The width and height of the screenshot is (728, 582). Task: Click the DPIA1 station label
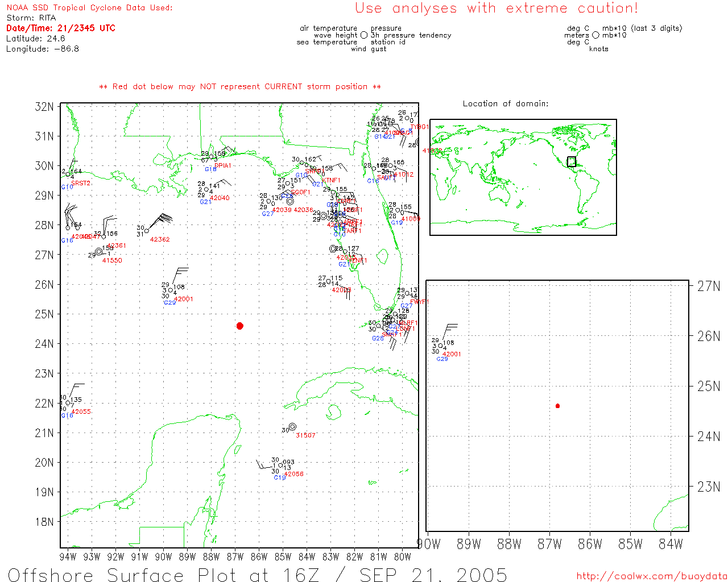[223, 166]
